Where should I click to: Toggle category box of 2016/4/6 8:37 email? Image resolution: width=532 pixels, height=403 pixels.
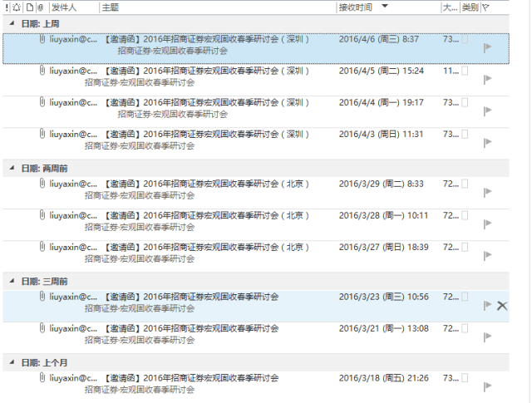coord(465,39)
